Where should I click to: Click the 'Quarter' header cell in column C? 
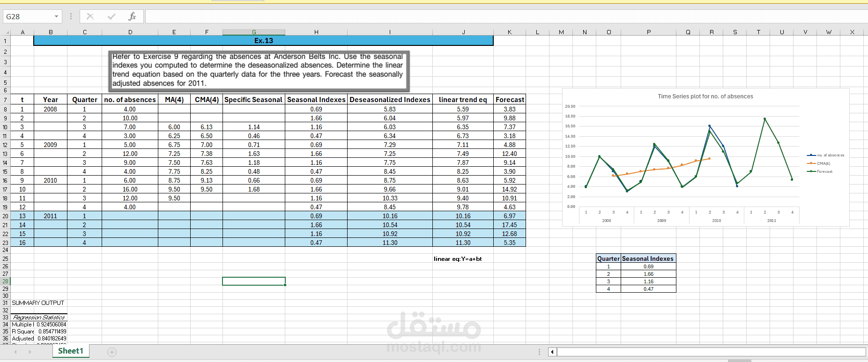[85, 100]
